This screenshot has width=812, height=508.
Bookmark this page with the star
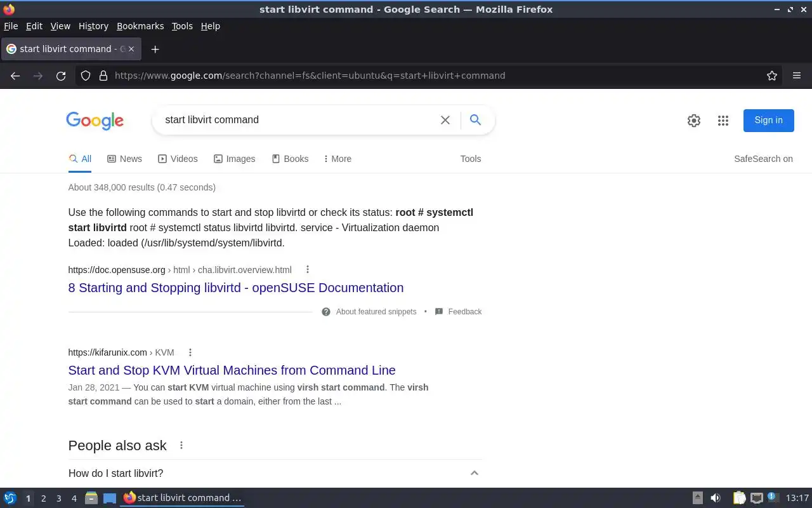772,76
